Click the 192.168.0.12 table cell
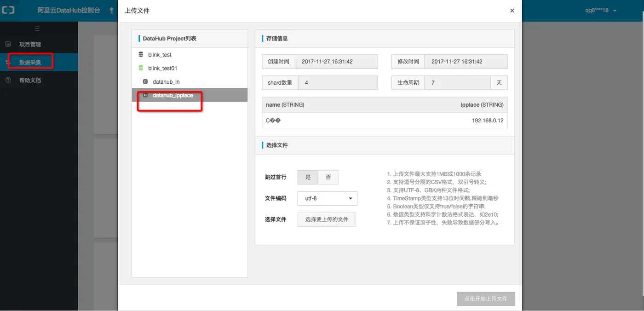Image resolution: width=644 pixels, height=311 pixels. (x=488, y=121)
